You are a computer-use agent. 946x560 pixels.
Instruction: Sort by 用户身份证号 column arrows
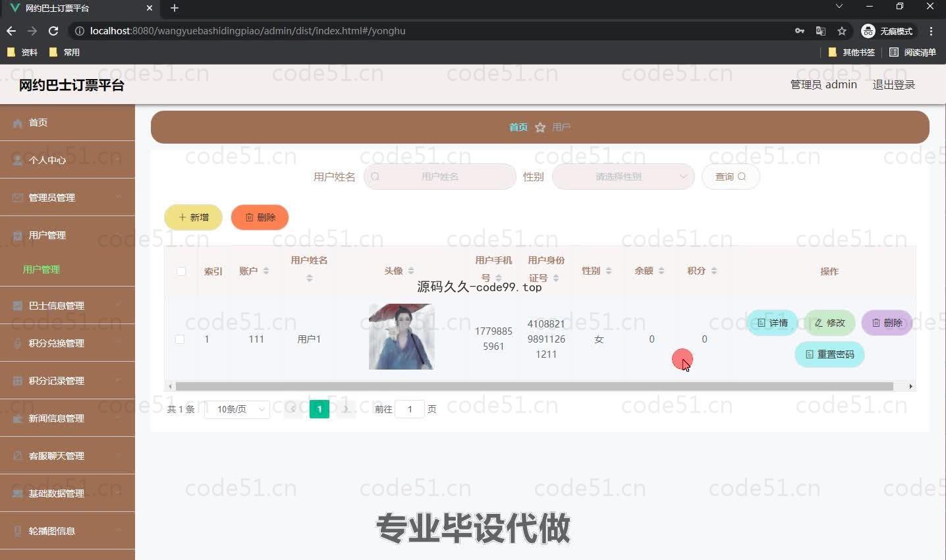[x=556, y=278]
